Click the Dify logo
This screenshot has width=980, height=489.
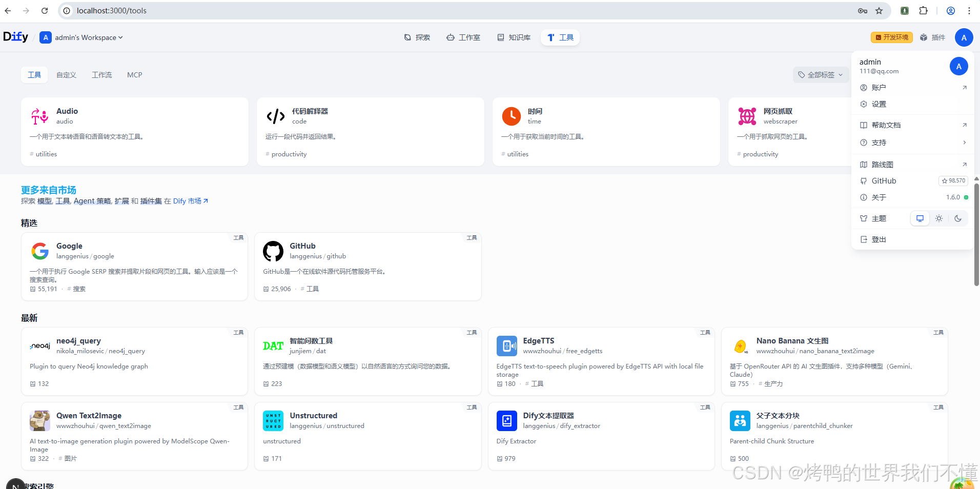(15, 37)
